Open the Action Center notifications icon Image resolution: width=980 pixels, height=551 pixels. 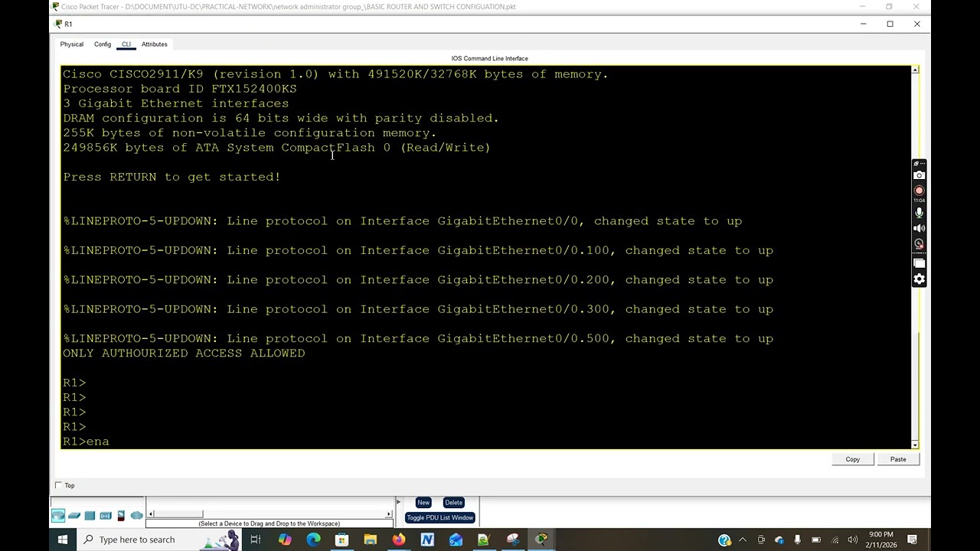pos(913,540)
